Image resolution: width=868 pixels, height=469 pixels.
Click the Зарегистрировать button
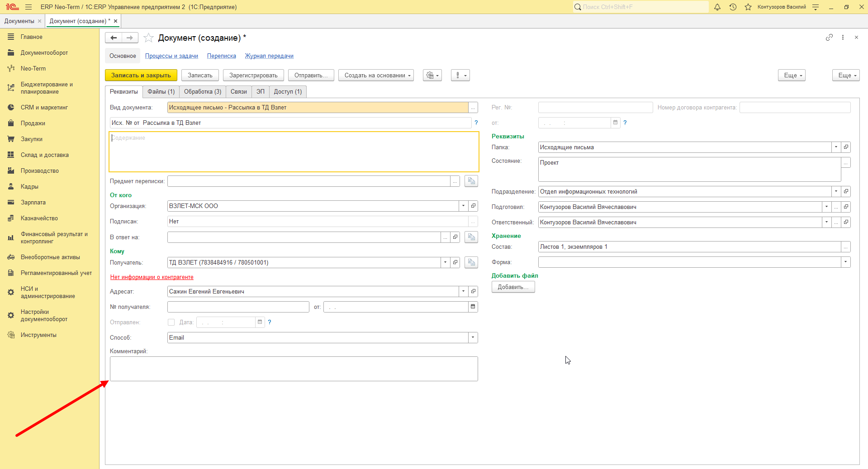click(253, 75)
